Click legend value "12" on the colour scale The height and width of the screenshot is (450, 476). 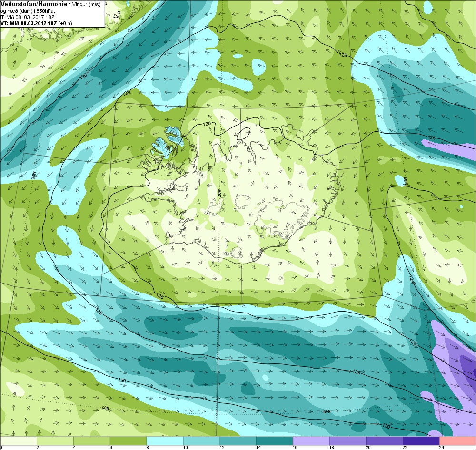(x=222, y=447)
